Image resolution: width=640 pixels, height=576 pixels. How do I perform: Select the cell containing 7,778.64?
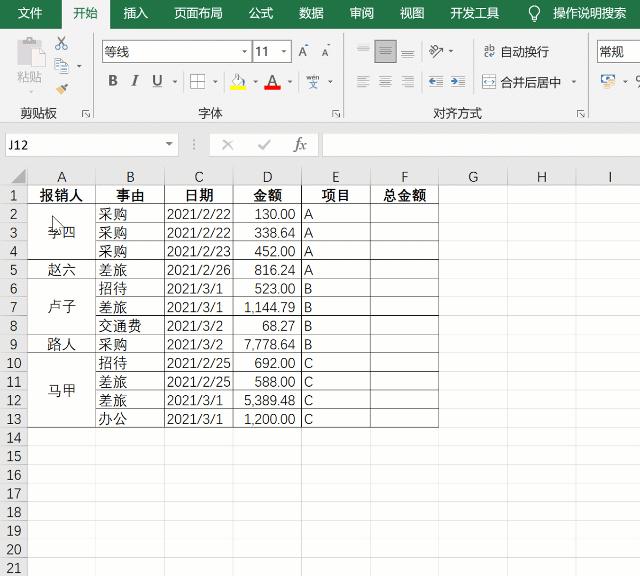267,344
